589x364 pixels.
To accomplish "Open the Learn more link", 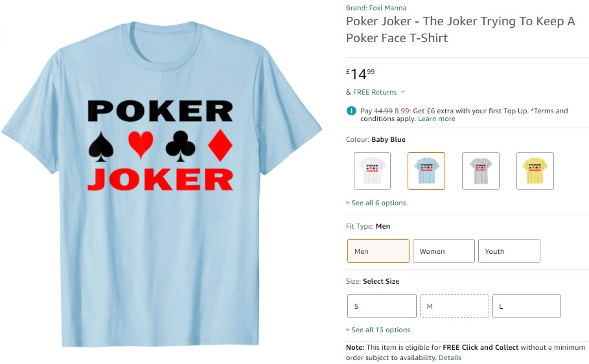I will coord(437,119).
